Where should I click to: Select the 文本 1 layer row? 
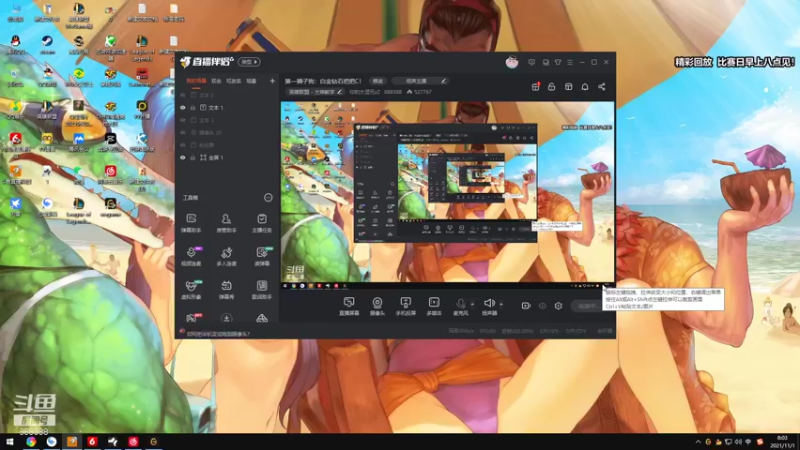pos(227,108)
